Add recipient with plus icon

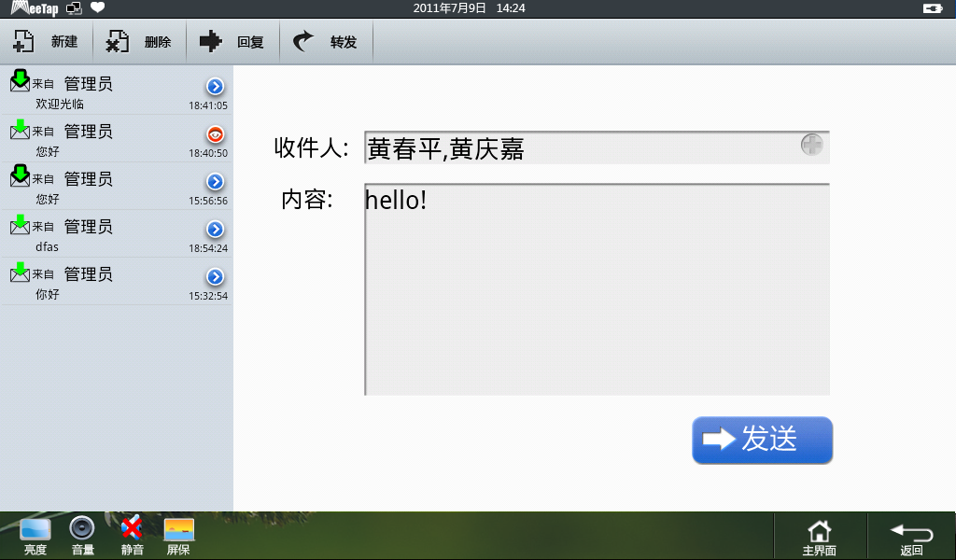811,145
